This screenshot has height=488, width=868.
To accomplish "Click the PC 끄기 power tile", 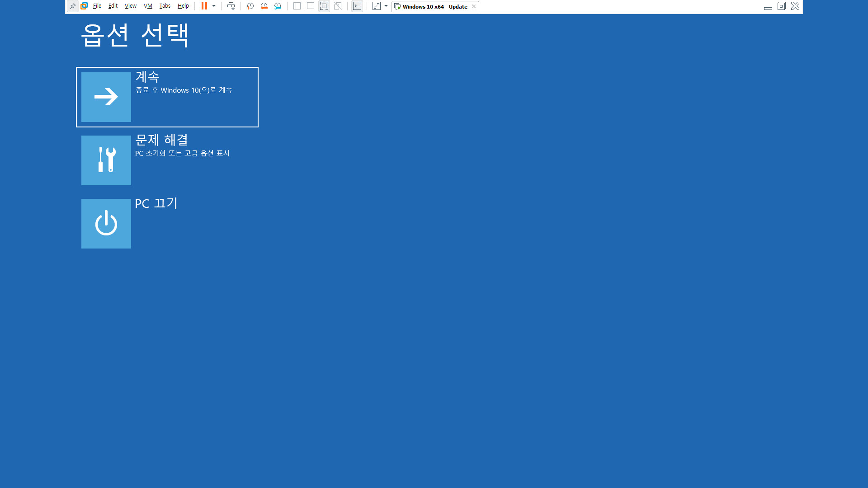I will point(106,224).
